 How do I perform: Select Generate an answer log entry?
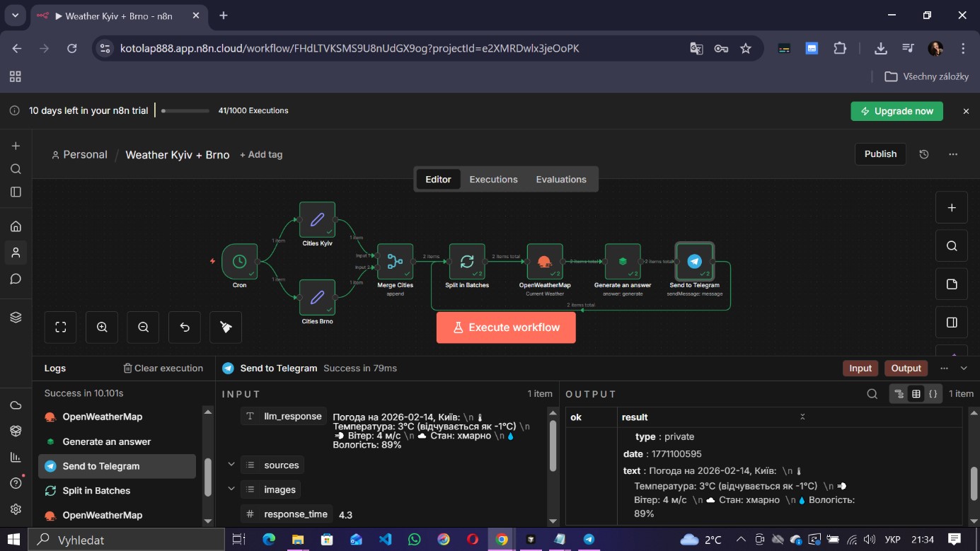pos(117,441)
